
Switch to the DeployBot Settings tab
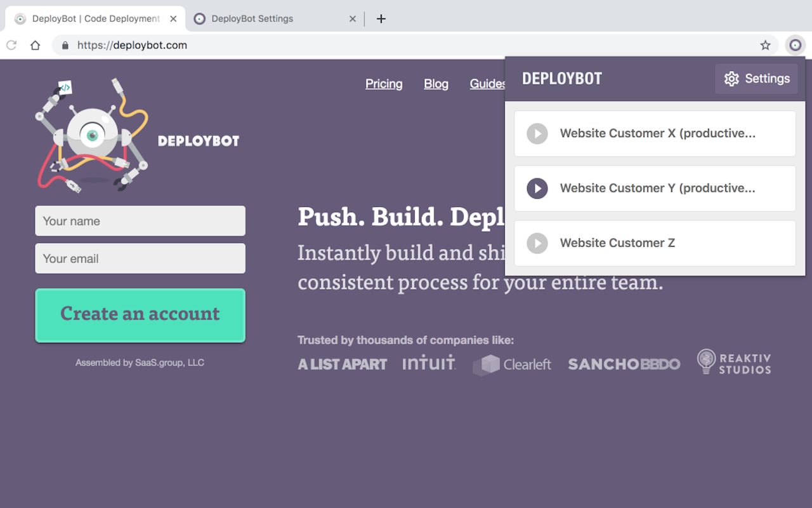point(266,19)
